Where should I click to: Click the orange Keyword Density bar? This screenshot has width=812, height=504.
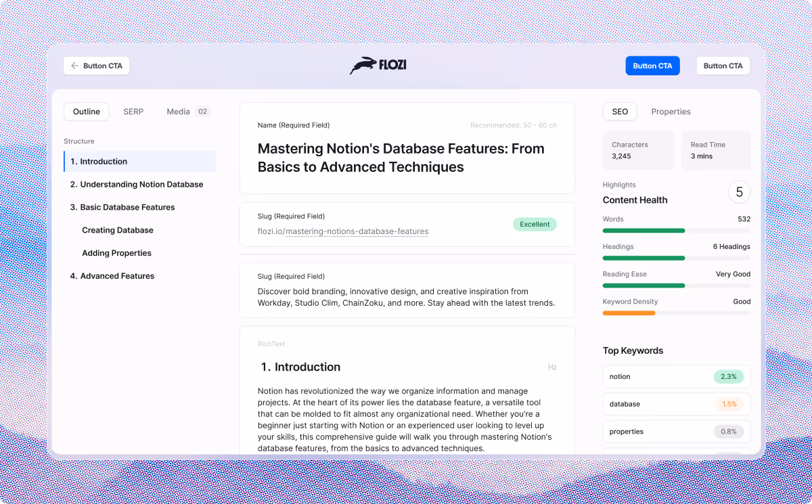click(x=629, y=313)
